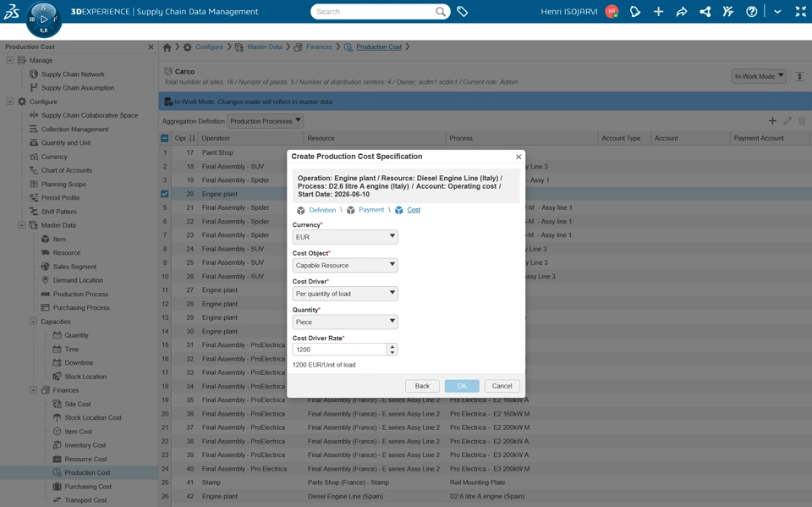Viewport: 812px width, 507px height.
Task: Collapse the Finances tree node
Action: tap(33, 390)
